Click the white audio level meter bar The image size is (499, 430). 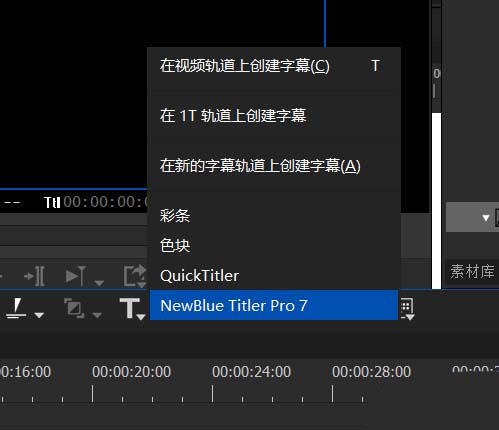point(437,201)
